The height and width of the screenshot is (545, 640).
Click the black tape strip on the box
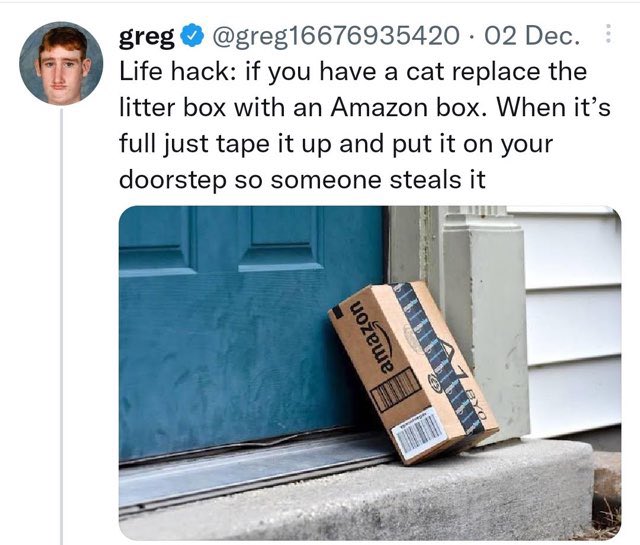pyautogui.click(x=436, y=357)
